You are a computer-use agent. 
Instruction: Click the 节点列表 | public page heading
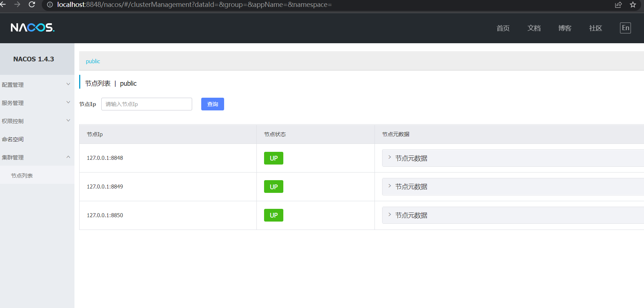point(111,84)
